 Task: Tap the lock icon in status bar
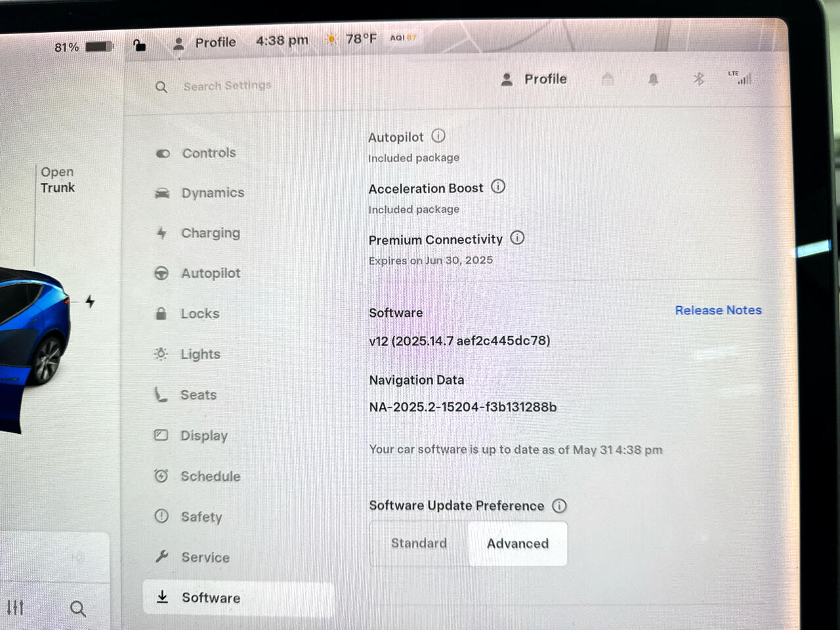click(x=139, y=45)
